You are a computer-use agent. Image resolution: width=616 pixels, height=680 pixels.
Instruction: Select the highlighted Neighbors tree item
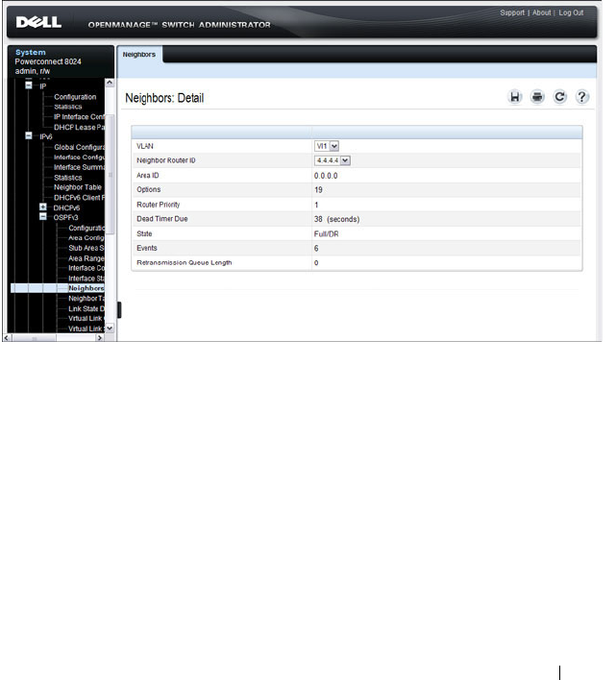(x=86, y=288)
